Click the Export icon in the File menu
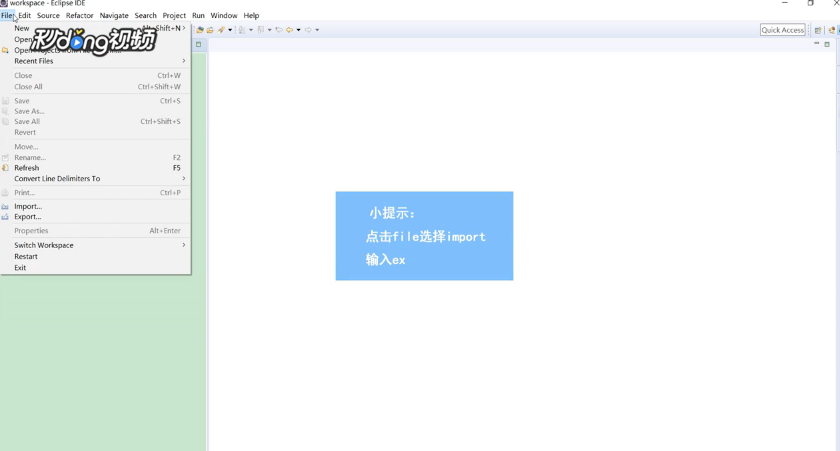 tap(5, 217)
